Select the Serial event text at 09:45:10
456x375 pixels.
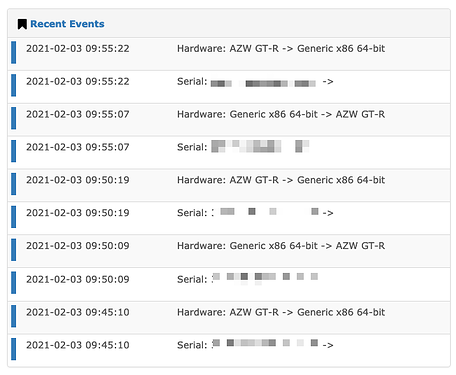(255, 345)
